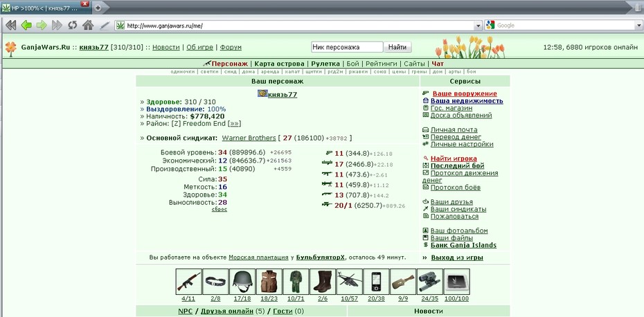Click the boots equipment slot
Image resolution: width=644 pixels, height=317 pixels.
[323, 282]
